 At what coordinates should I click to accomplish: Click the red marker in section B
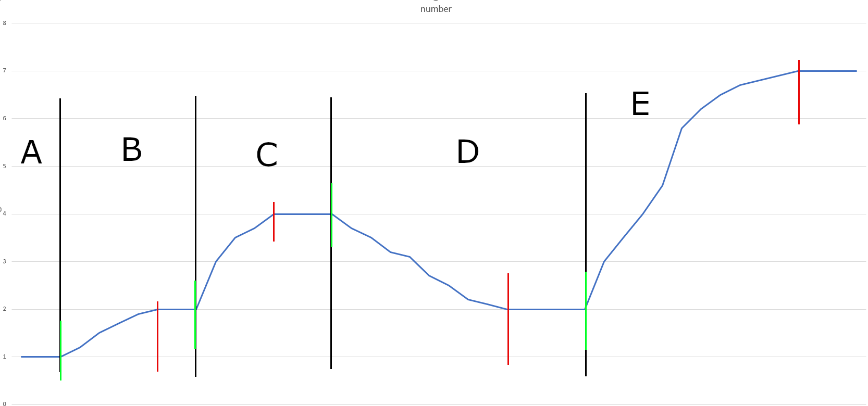coord(157,336)
